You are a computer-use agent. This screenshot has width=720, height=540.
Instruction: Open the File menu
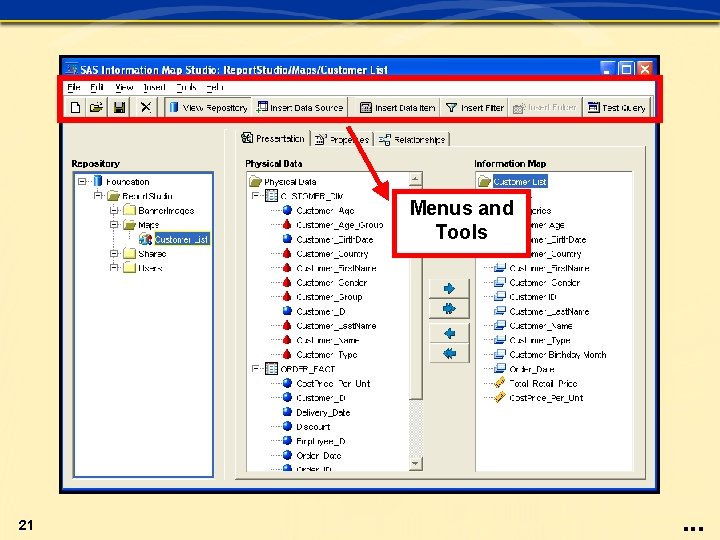point(73,87)
